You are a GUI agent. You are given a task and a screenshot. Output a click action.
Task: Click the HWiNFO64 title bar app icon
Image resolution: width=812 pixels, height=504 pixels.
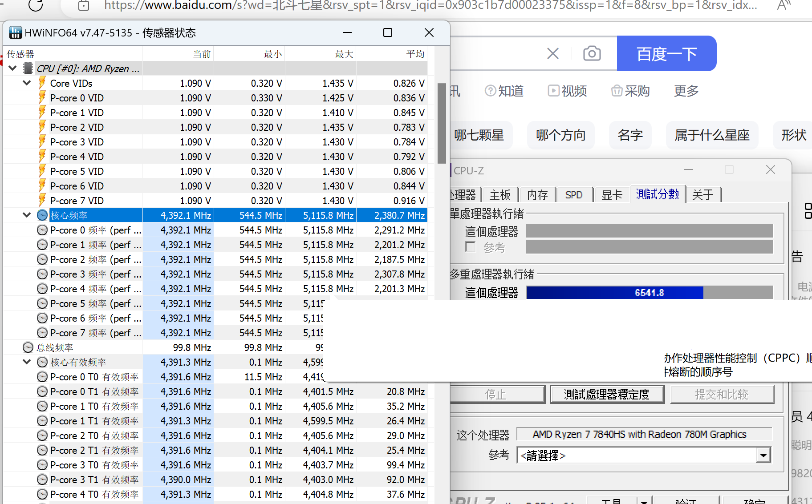point(16,32)
